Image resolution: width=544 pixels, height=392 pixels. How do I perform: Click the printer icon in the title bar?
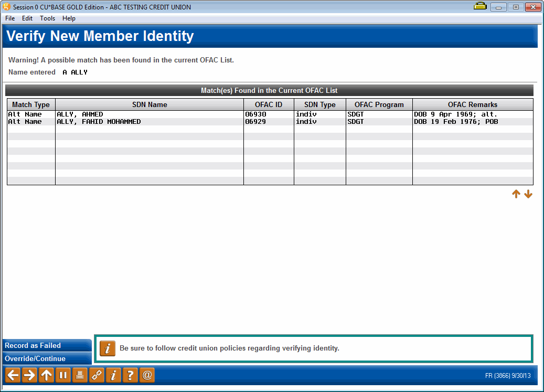point(479,7)
